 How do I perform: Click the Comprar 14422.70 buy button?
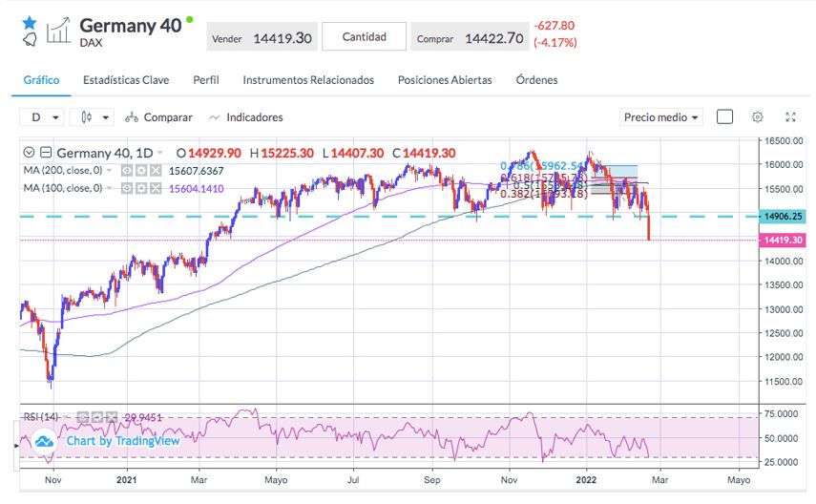470,37
